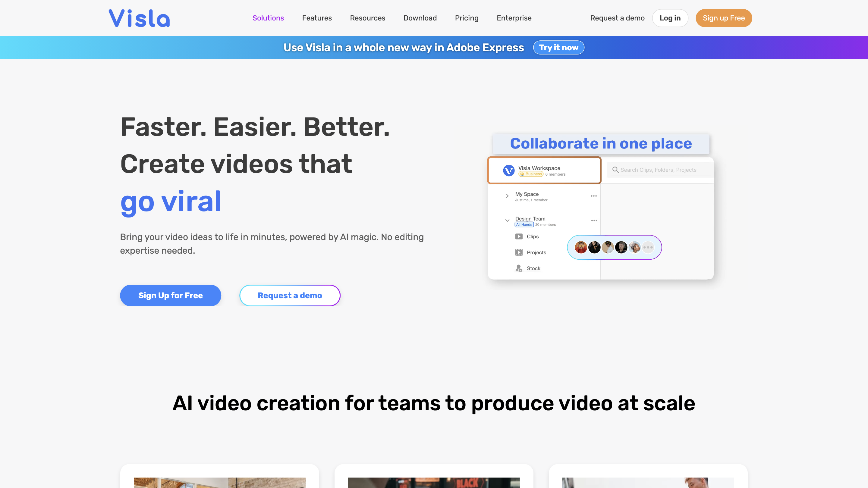The width and height of the screenshot is (868, 488).
Task: Click the Sign Up for Free button
Action: [x=171, y=295]
